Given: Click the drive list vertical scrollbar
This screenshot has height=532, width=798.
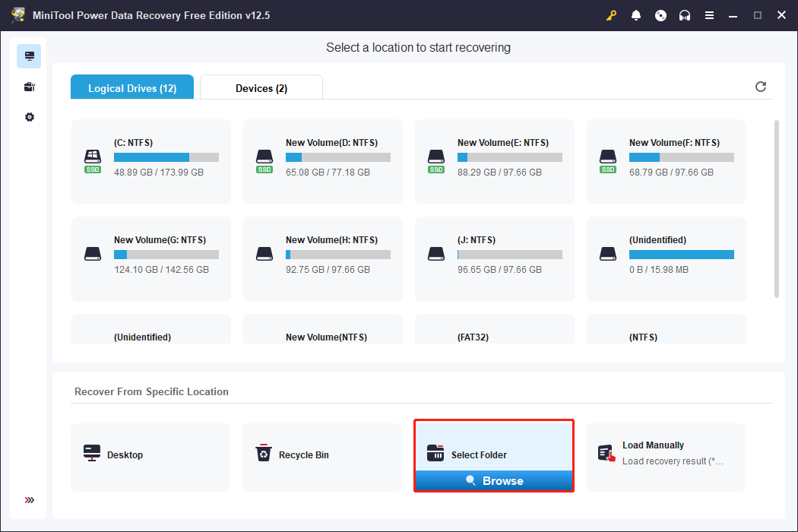Looking at the screenshot, I should [775, 209].
